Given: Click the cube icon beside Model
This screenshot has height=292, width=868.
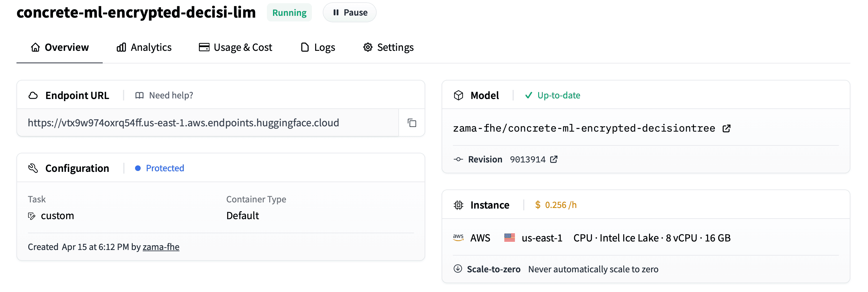Looking at the screenshot, I should point(458,95).
